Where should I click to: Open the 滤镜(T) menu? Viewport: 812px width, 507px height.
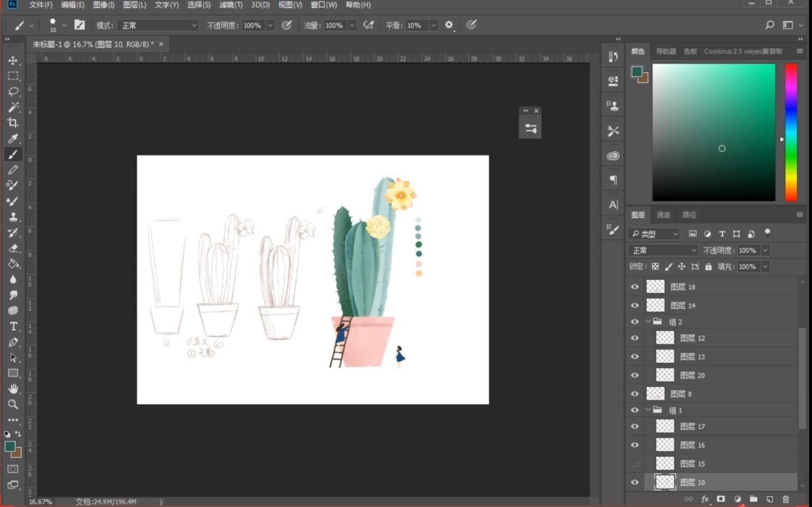tap(231, 5)
